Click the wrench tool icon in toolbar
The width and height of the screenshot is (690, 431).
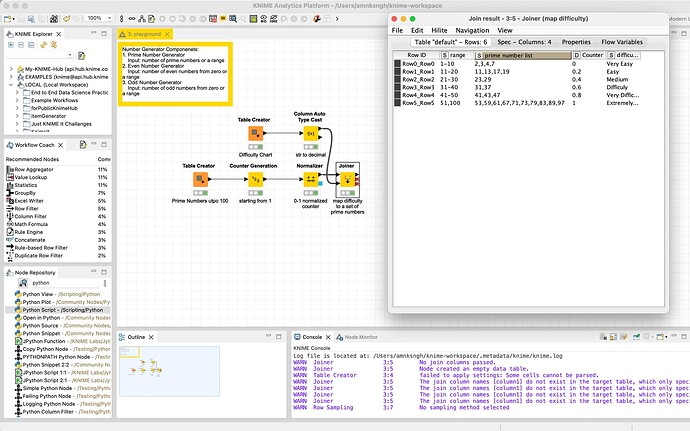coord(316,18)
